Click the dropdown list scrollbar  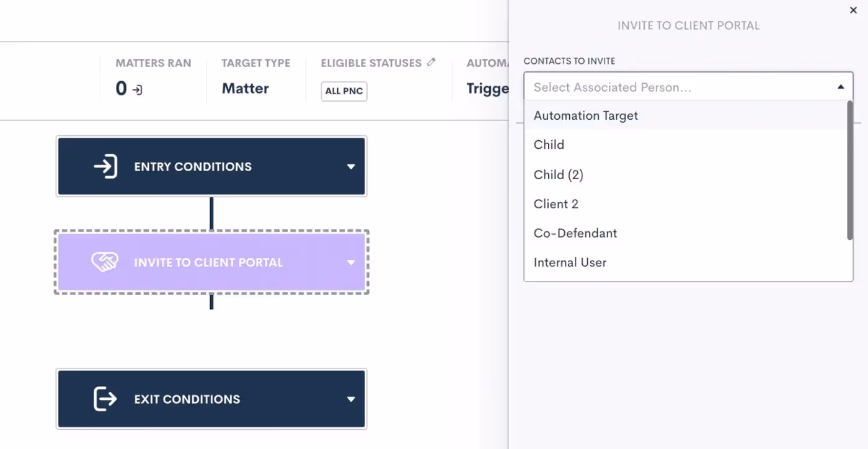tap(850, 171)
